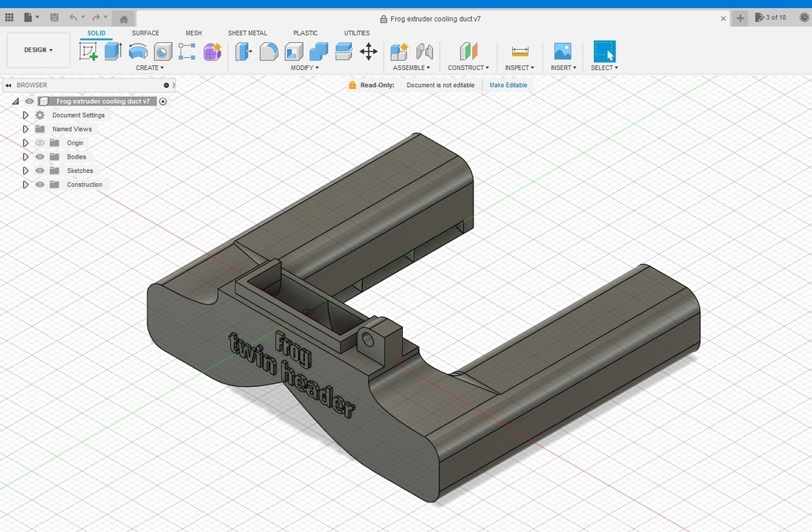Click the Move/Copy arrows icon

[368, 52]
